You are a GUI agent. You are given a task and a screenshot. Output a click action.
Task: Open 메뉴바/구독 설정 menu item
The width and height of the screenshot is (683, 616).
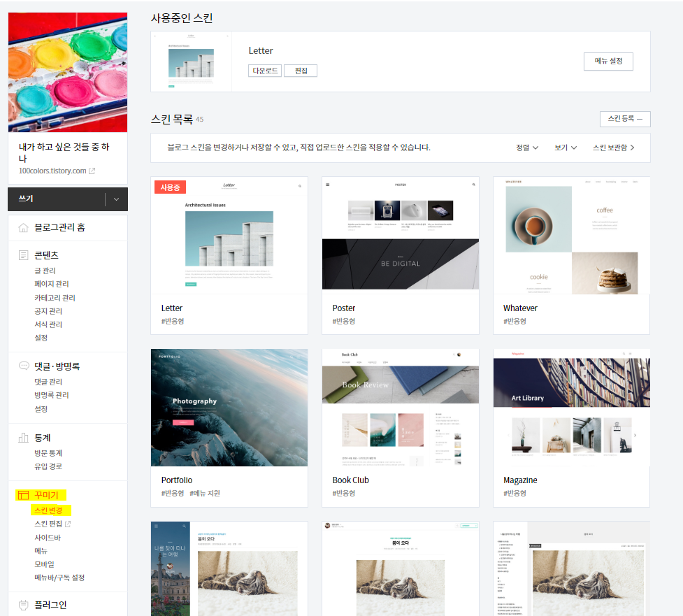coord(59,578)
